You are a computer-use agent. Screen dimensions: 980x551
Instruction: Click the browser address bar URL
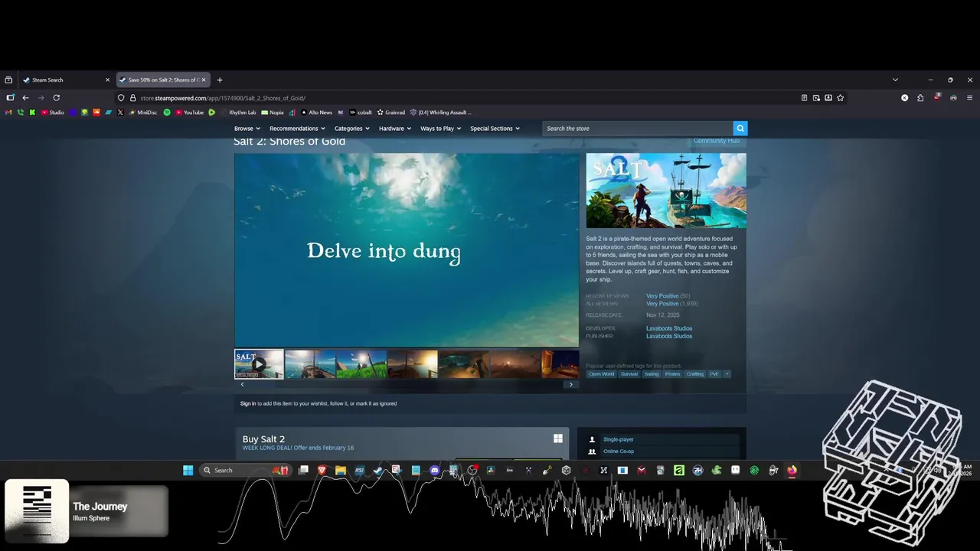223,98
